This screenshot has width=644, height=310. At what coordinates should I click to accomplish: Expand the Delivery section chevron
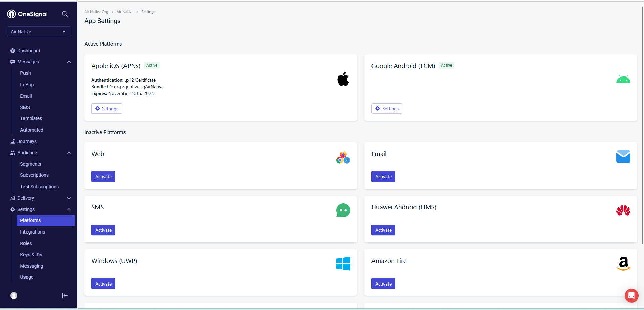[x=69, y=198]
